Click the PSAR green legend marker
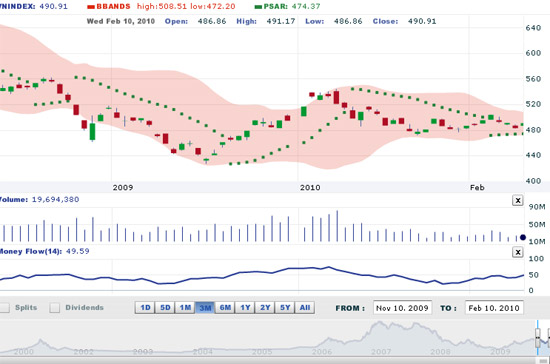This screenshot has width=550, height=364. coord(259,7)
